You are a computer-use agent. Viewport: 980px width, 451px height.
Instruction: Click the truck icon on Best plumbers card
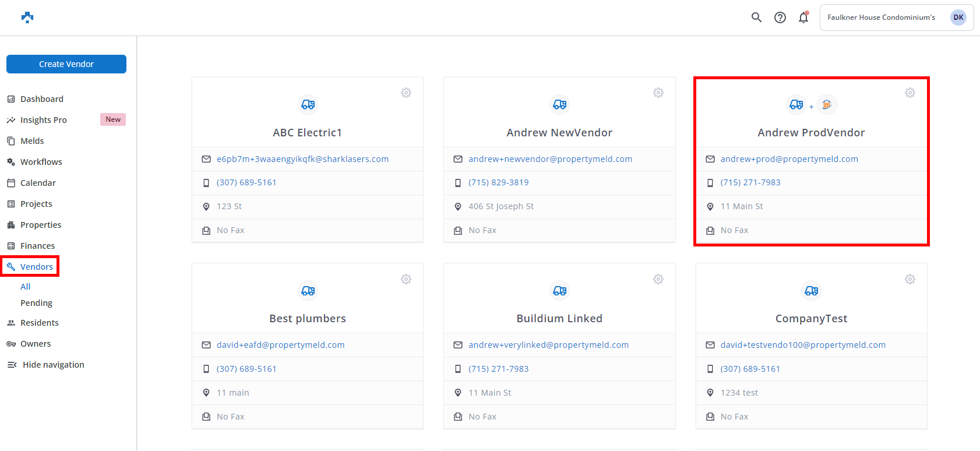click(x=308, y=290)
